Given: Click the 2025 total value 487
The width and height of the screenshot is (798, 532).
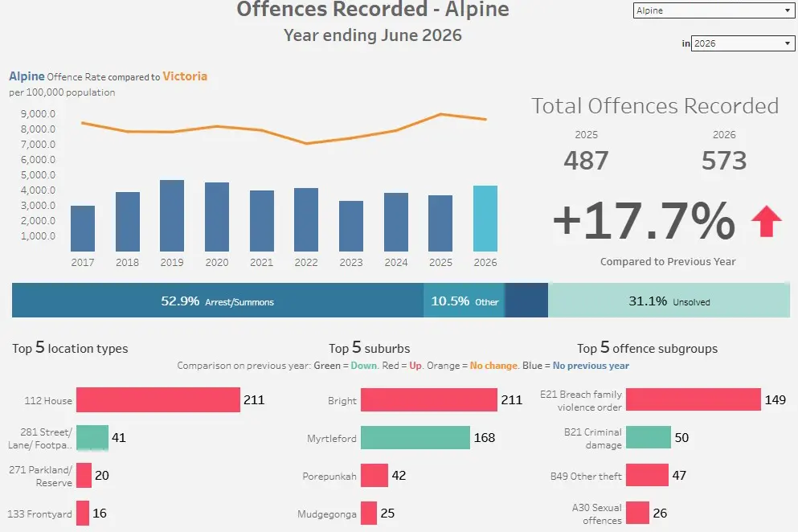Looking at the screenshot, I should click(586, 161).
